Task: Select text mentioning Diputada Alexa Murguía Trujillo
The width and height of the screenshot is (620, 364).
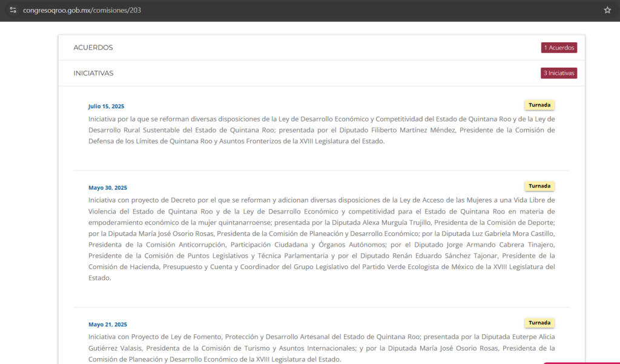Action: tap(322, 239)
